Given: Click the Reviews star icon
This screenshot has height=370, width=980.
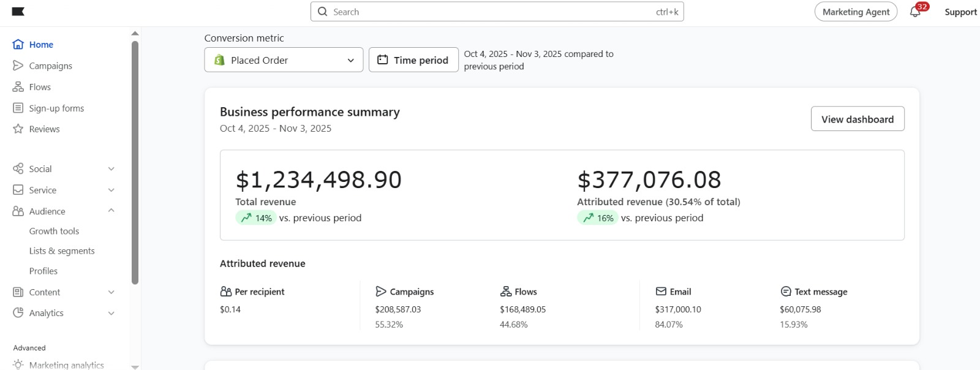Looking at the screenshot, I should [18, 129].
